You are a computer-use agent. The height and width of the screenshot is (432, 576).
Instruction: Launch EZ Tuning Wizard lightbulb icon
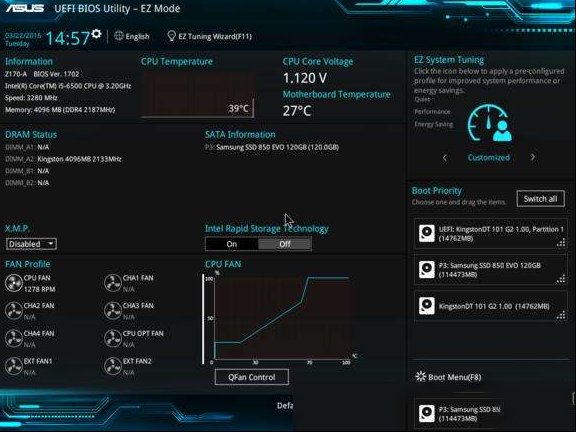(171, 36)
